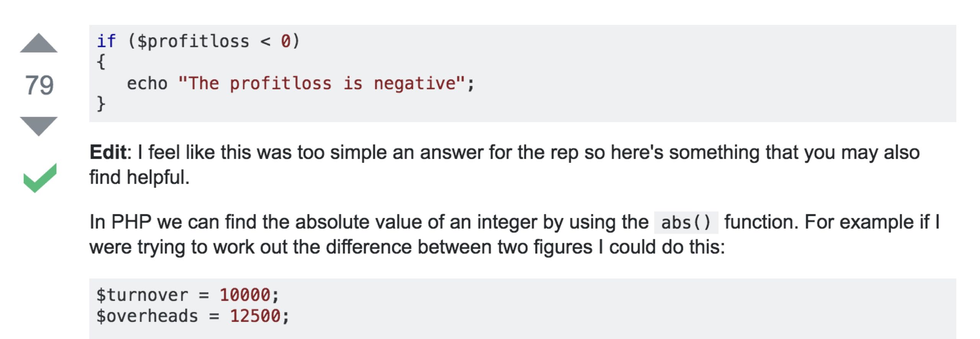This screenshot has height=339, width=980.
Task: Click the bold word "Edit"
Action: [x=108, y=152]
